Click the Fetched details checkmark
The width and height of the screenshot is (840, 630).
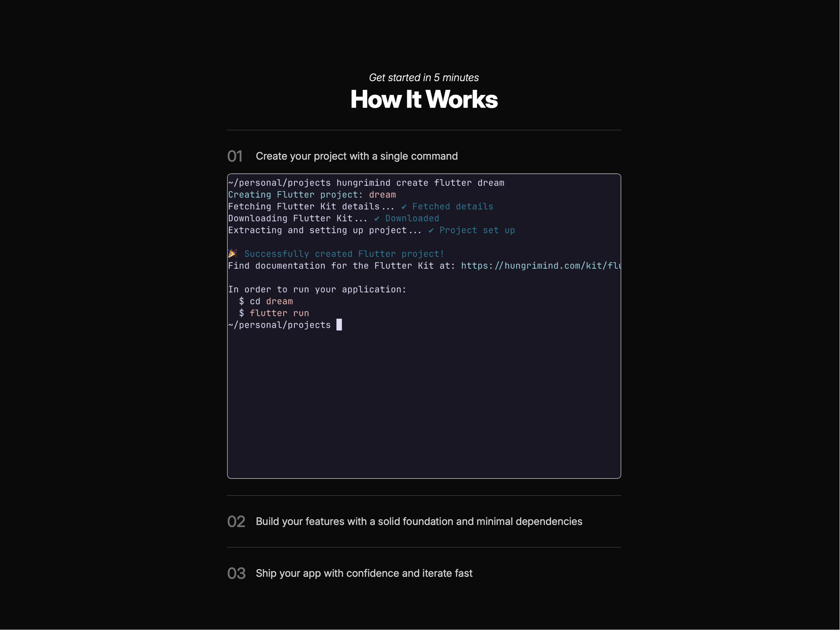coord(404,207)
